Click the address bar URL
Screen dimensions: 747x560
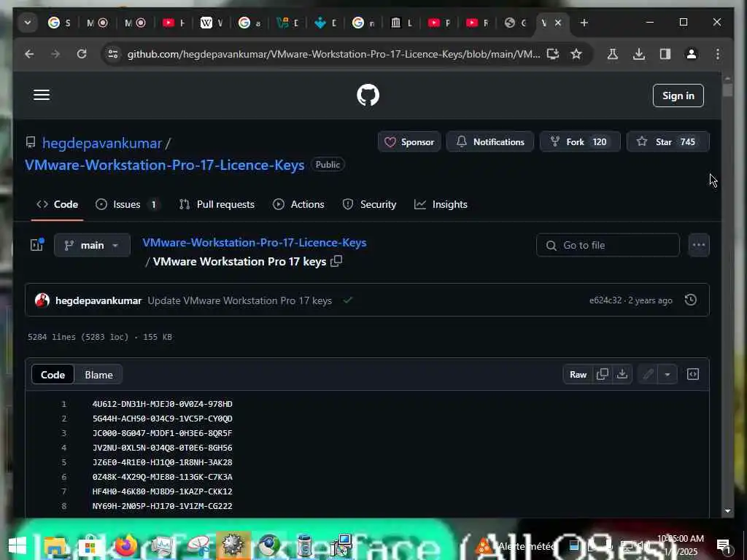pyautogui.click(x=333, y=54)
